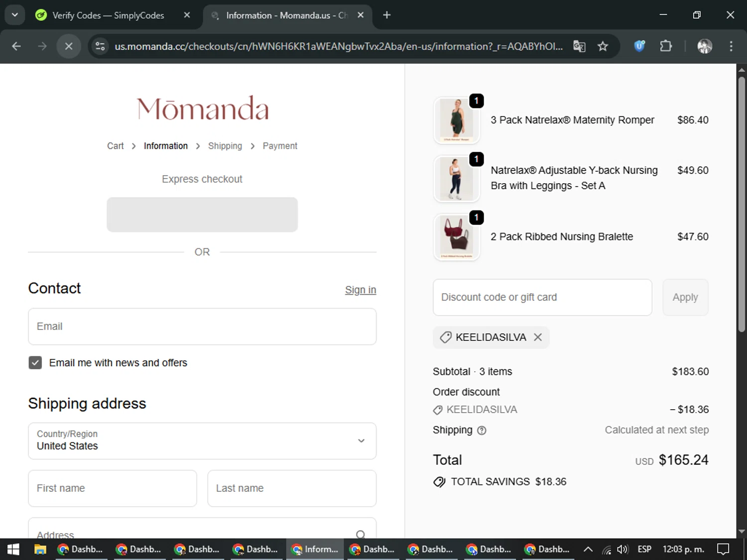Uncheck Email me with news and offers
The image size is (747, 560).
pyautogui.click(x=35, y=362)
